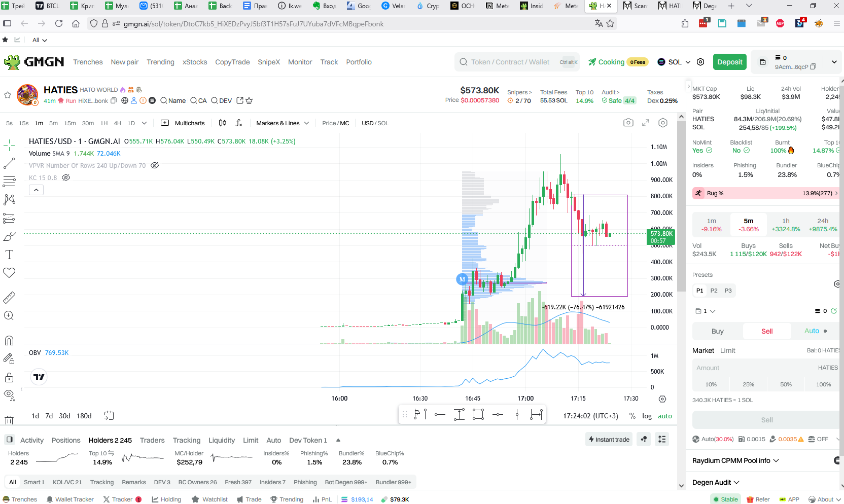Filter holders by KOL/VC 21
844x504 pixels.
pyautogui.click(x=67, y=482)
